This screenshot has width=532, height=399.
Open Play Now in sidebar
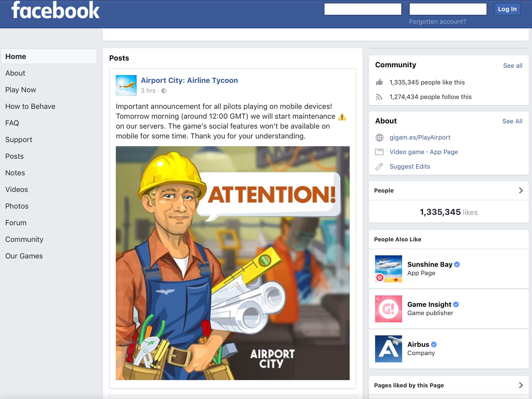(21, 90)
